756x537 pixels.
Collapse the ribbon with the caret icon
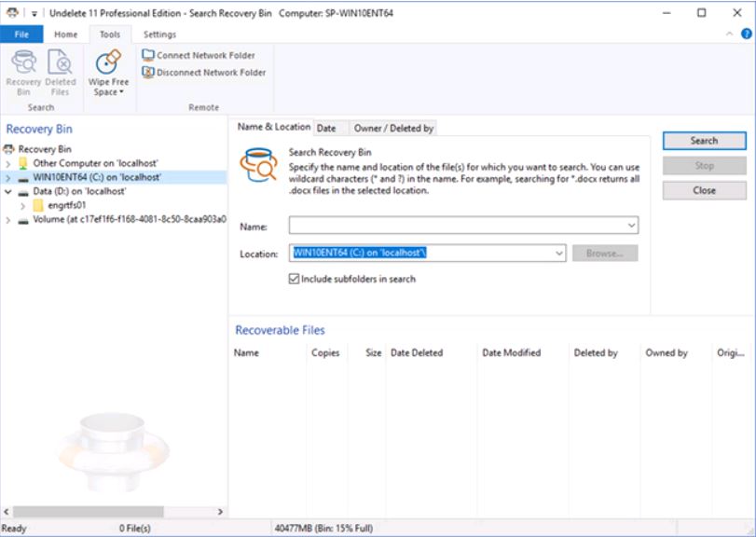pos(730,34)
